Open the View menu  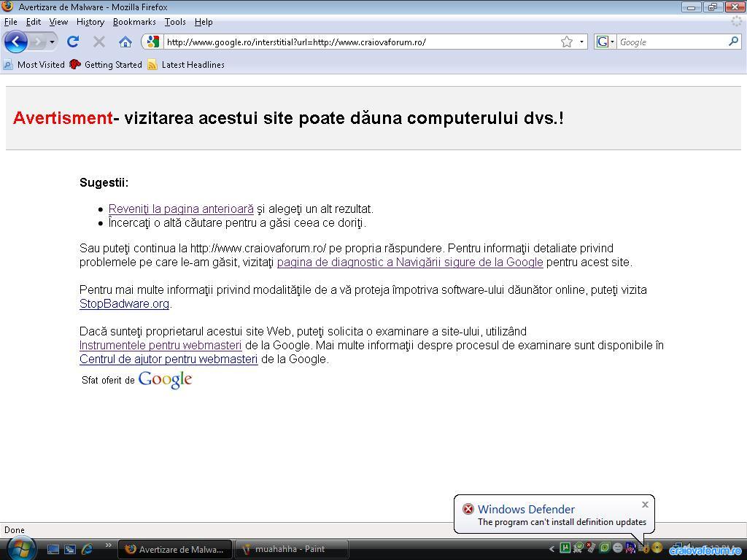[x=58, y=22]
